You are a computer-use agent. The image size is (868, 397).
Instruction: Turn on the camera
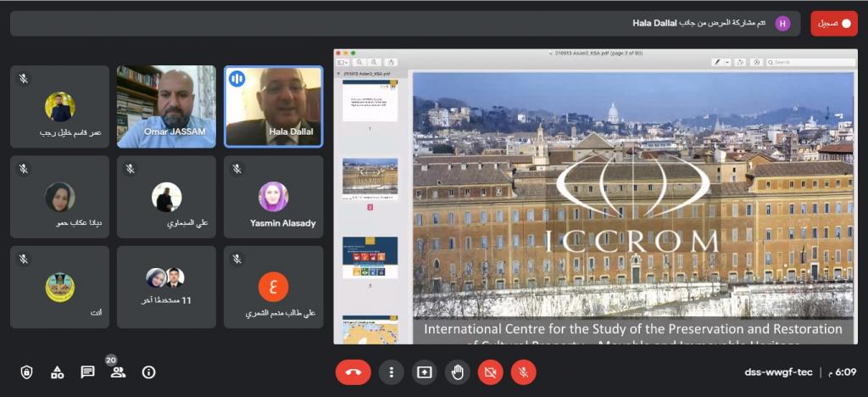coord(490,372)
